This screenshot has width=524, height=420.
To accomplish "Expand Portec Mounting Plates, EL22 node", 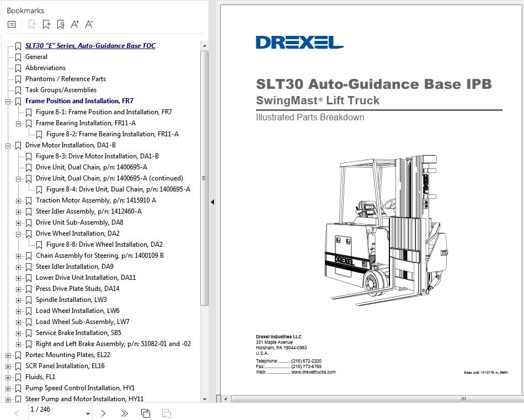I will tap(8, 355).
